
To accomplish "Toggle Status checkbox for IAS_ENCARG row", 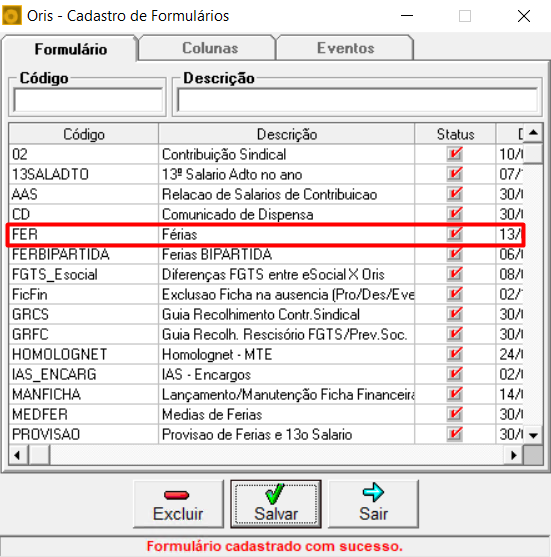I will point(455,374).
